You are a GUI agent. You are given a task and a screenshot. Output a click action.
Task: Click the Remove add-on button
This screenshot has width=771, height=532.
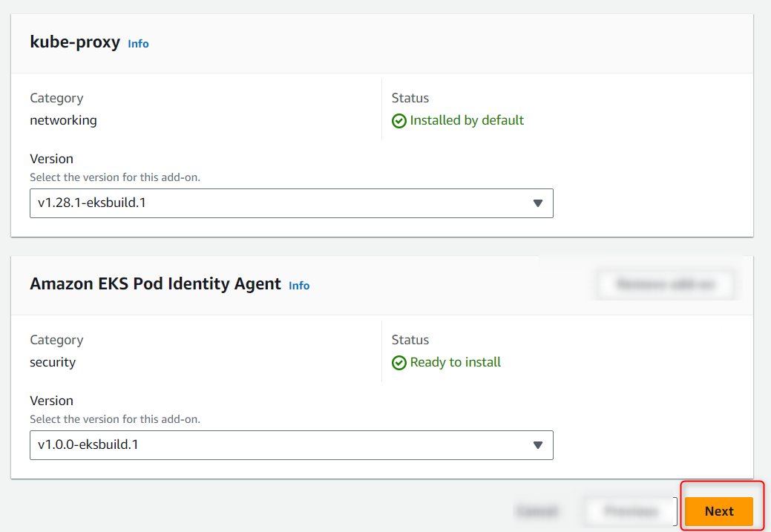(665, 284)
